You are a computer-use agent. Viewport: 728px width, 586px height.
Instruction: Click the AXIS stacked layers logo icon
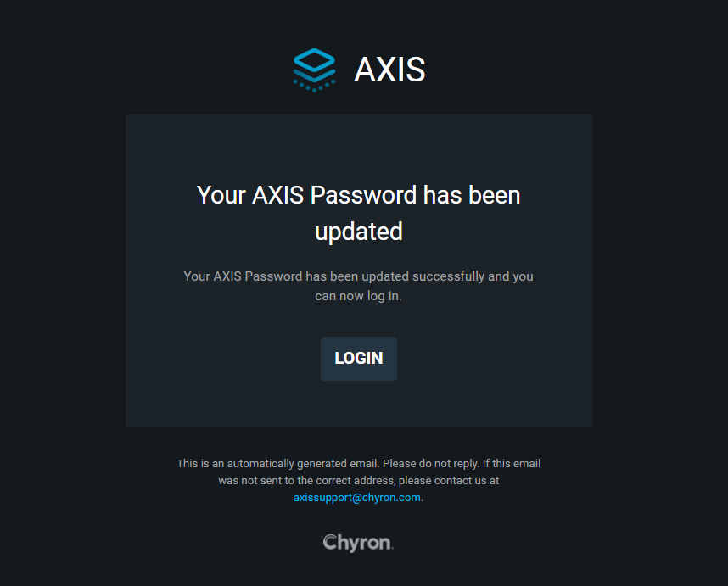314,70
